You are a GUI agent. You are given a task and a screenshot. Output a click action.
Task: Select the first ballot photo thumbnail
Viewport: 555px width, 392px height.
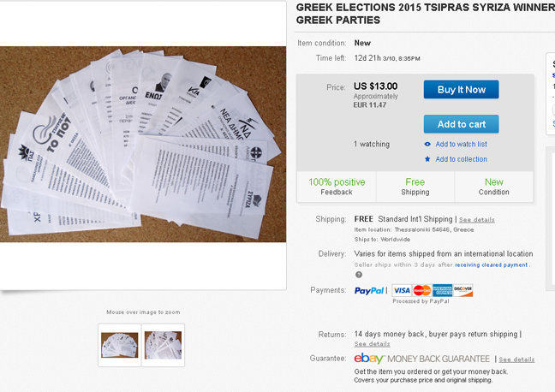(120, 345)
